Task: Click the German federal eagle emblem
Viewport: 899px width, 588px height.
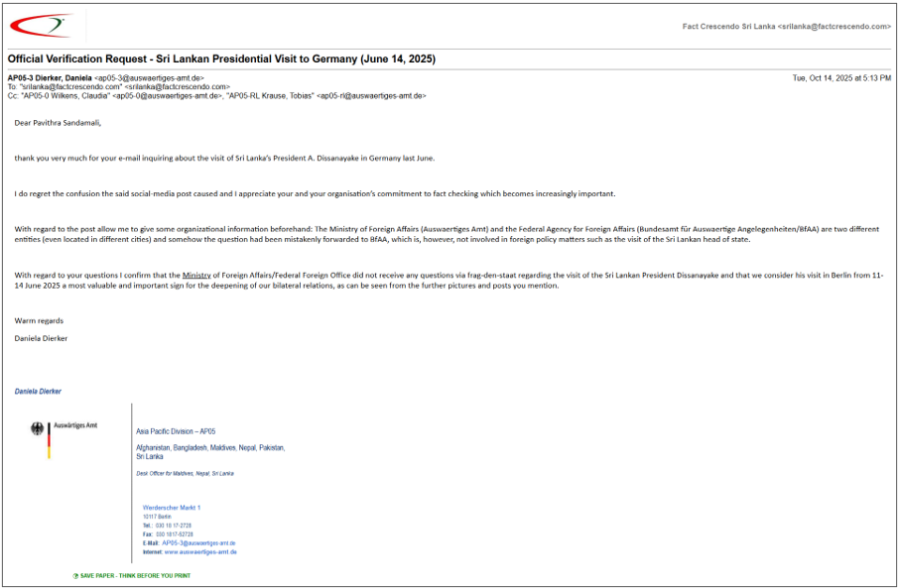Action: pyautogui.click(x=39, y=429)
